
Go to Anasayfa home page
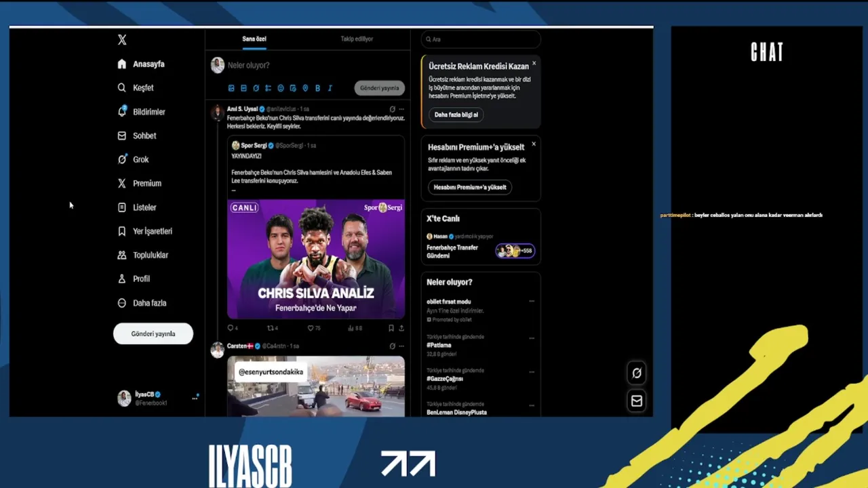coord(141,64)
